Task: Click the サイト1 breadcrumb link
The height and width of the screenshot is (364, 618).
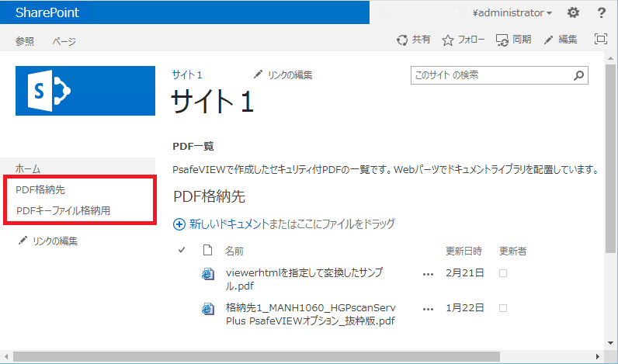Action: (187, 75)
